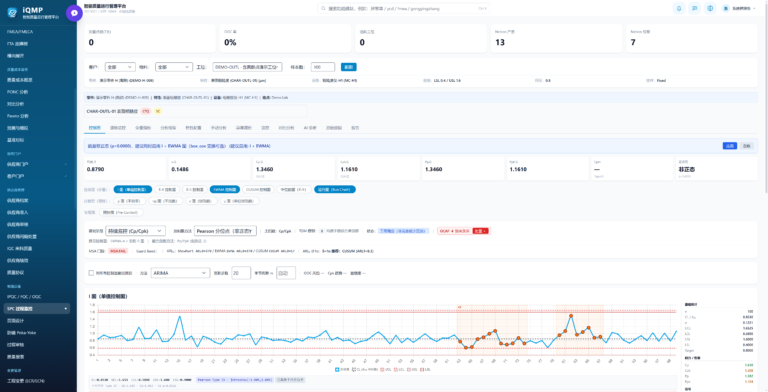Toggle the TDM checkbox
The image size is (768, 392).
click(x=322, y=231)
